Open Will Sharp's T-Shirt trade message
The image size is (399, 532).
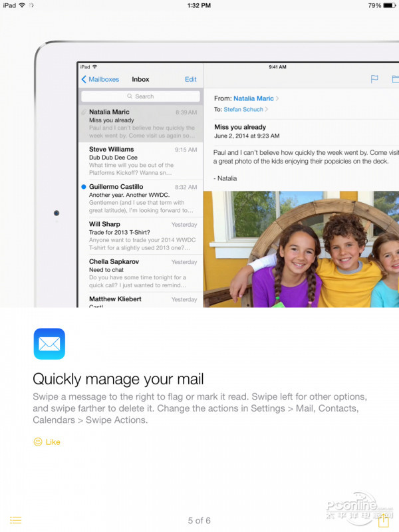140,236
